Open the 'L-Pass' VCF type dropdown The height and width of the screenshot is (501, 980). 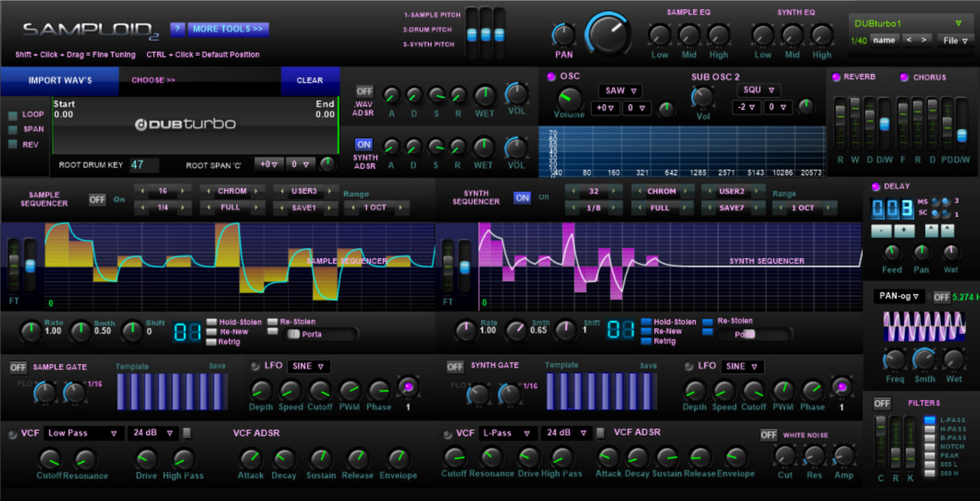[x=508, y=433]
